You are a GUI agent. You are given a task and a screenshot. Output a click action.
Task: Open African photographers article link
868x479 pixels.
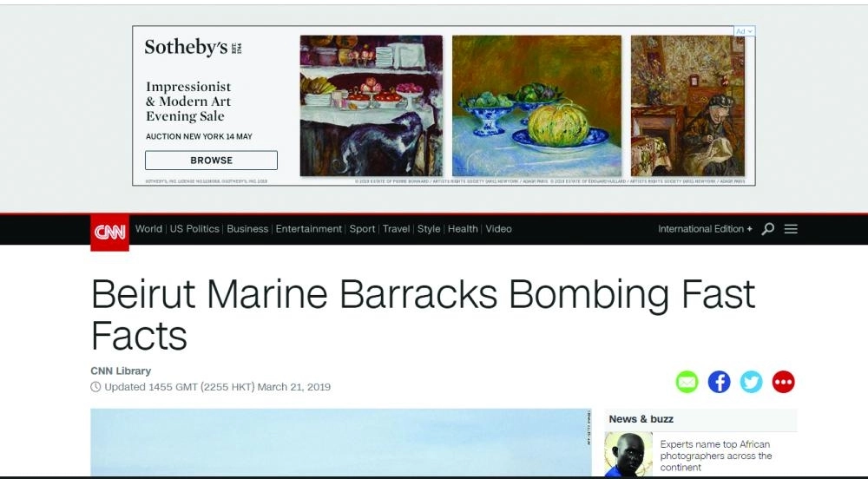[x=716, y=456]
